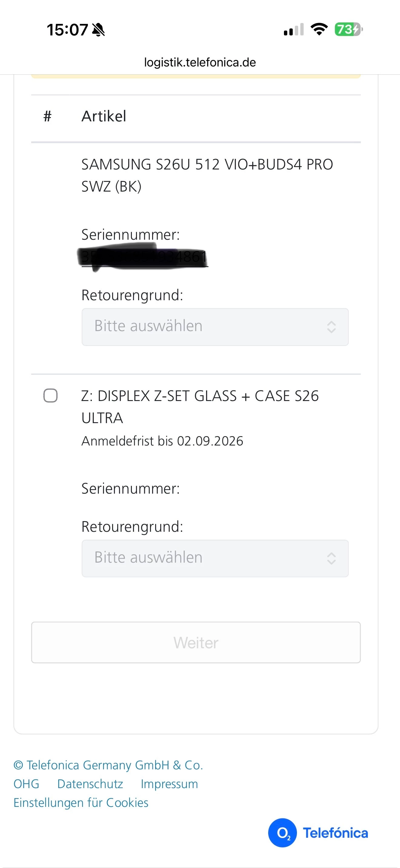
Task: Tap the Telefónica wordmark in footer
Action: [335, 833]
